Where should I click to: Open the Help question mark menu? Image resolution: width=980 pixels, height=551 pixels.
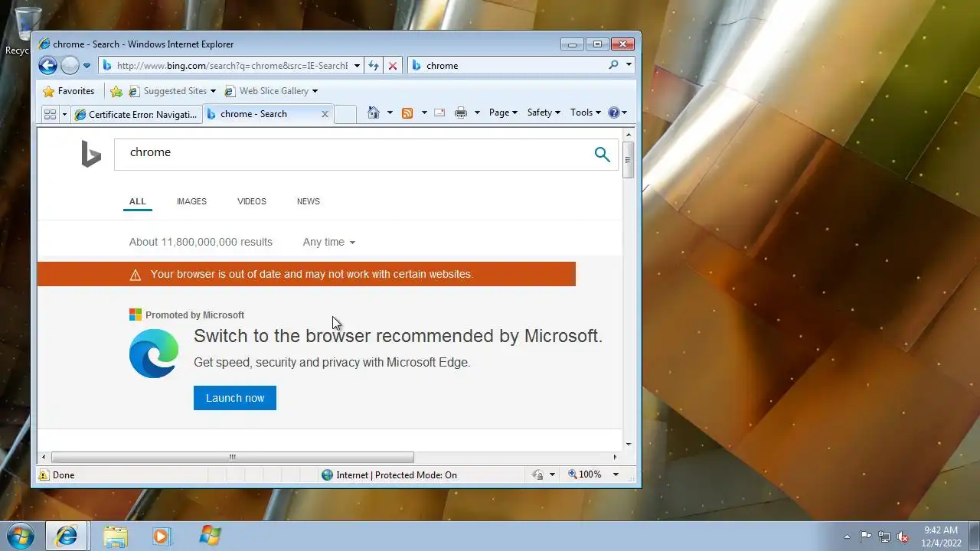pyautogui.click(x=617, y=112)
